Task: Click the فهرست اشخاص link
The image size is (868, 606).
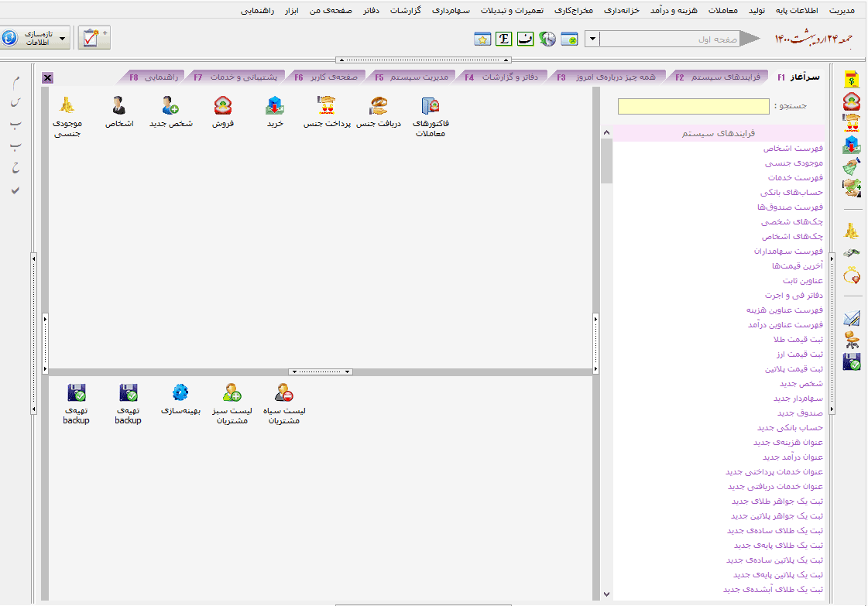Action: click(793, 149)
